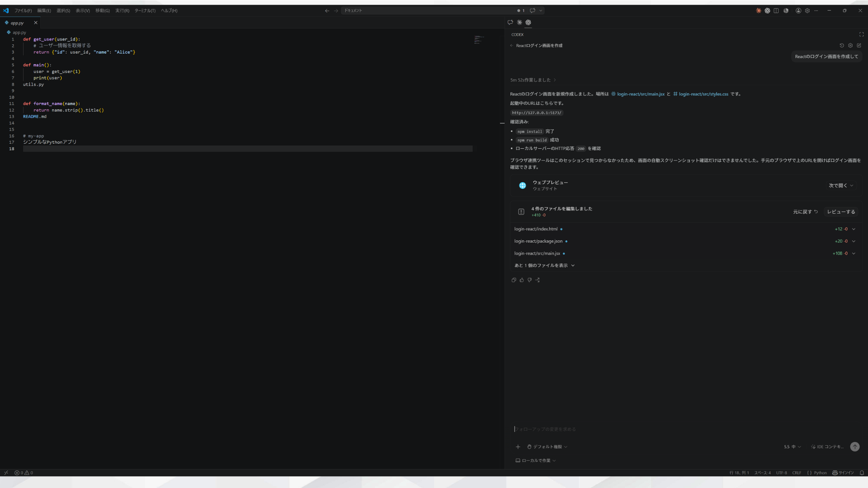
Task: Open the login-react/package.json changed file row
Action: point(685,241)
